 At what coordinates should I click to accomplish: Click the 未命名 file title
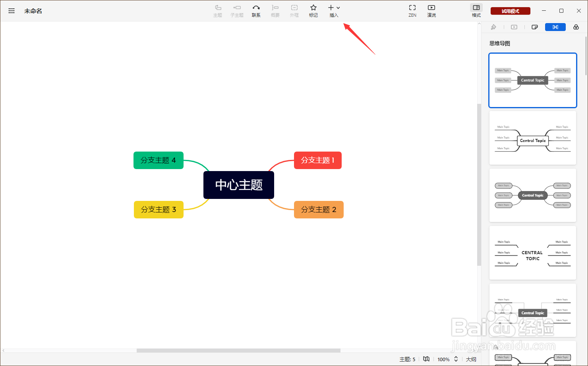click(33, 11)
